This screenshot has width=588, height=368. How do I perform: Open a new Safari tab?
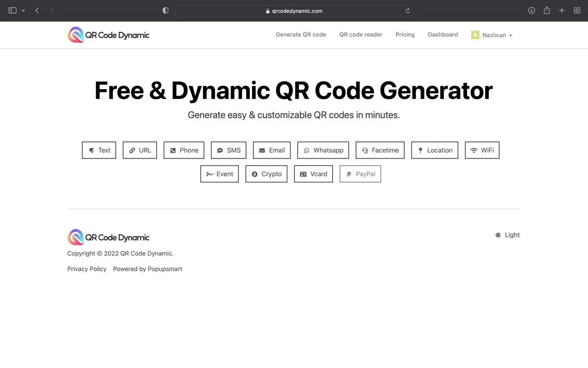(561, 11)
